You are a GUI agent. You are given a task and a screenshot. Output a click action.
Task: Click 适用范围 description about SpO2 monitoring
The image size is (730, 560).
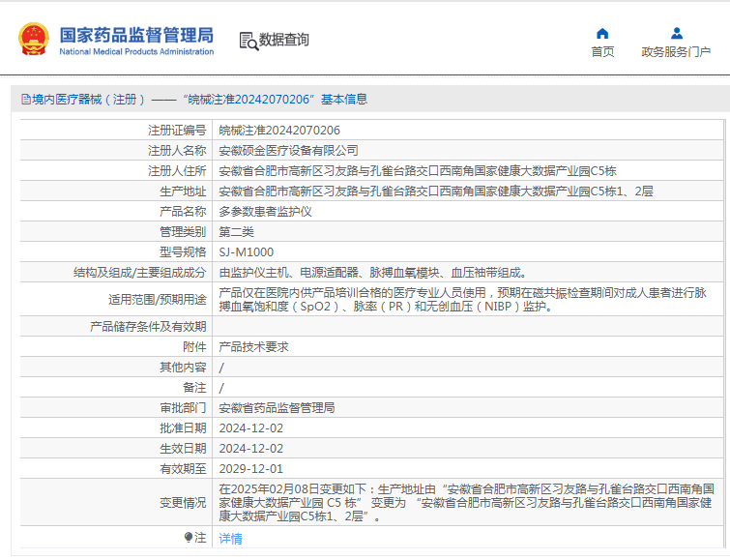(463, 300)
